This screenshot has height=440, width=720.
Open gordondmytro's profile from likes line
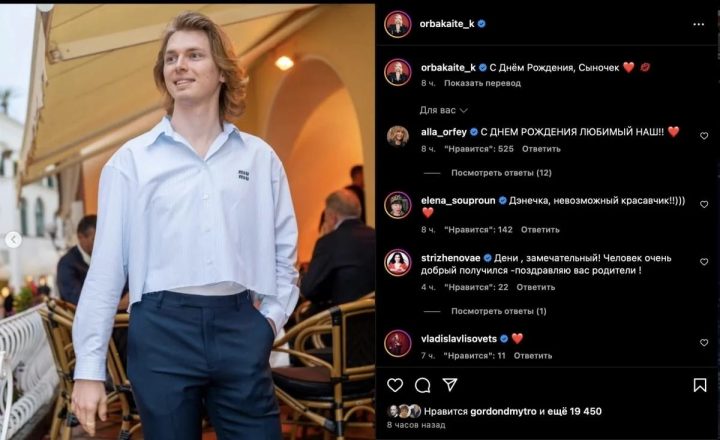(x=503, y=411)
